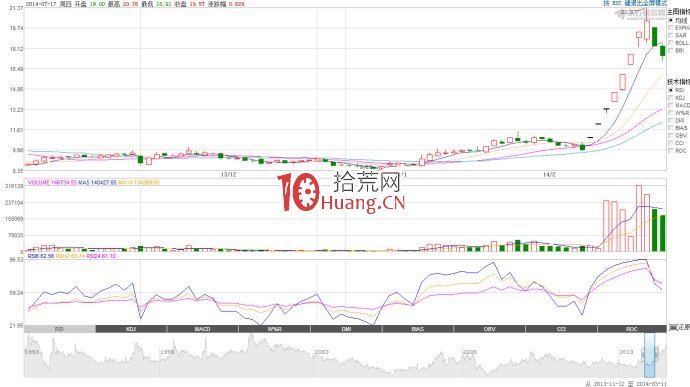690x387 pixels.
Task: Select the OBV radio in technical indicators list
Action: pyautogui.click(x=671, y=135)
